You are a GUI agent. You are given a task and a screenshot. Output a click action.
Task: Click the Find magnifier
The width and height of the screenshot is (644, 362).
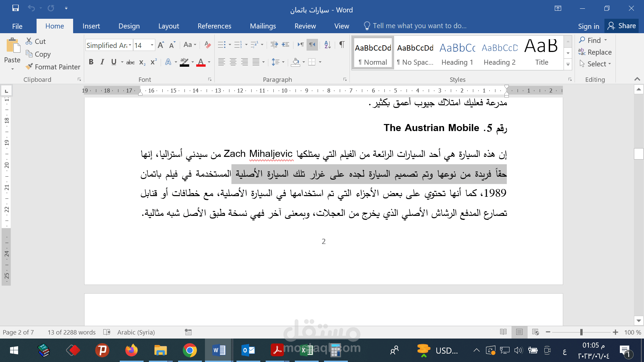tap(582, 40)
